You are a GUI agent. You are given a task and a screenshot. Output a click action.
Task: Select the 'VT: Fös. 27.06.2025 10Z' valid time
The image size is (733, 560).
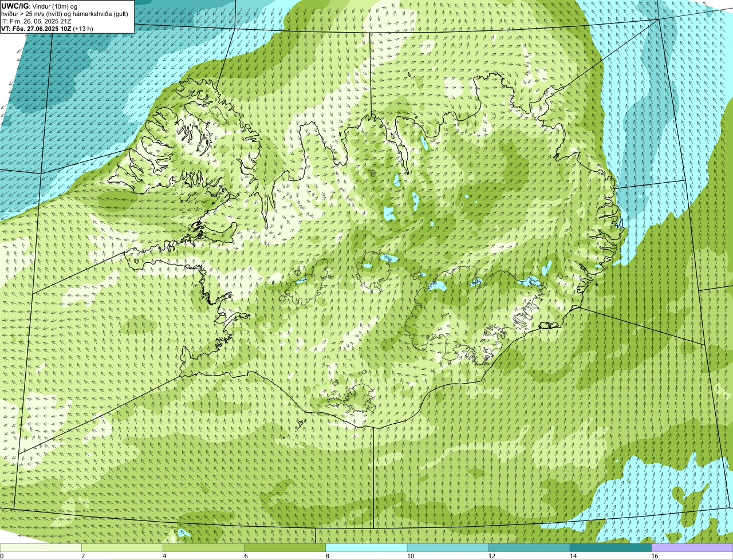tap(36, 29)
